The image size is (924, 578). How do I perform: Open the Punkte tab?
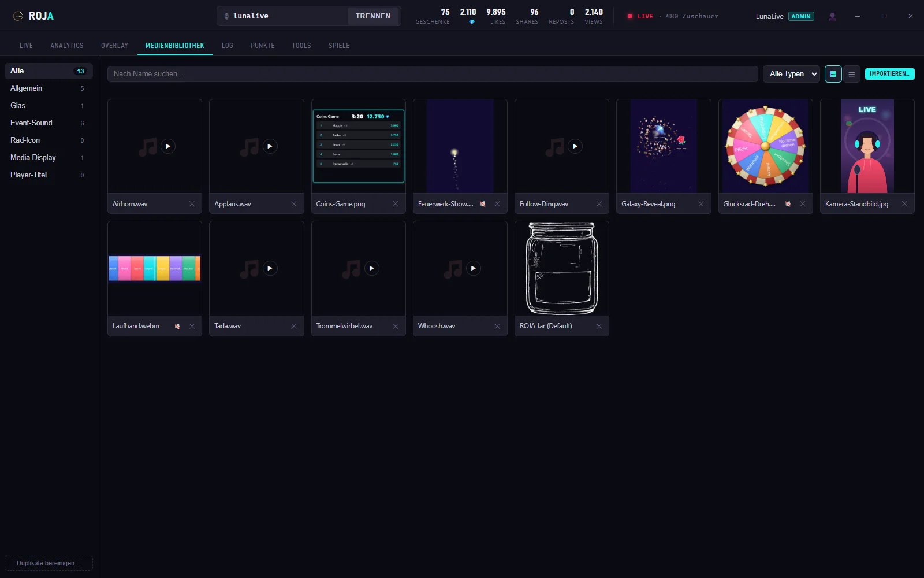[263, 46]
